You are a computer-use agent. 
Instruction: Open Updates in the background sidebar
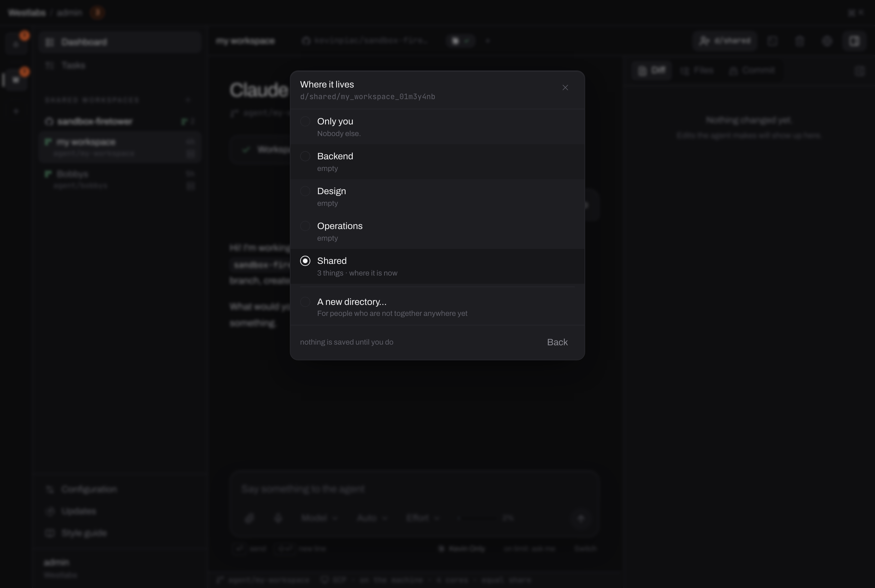coord(120,511)
